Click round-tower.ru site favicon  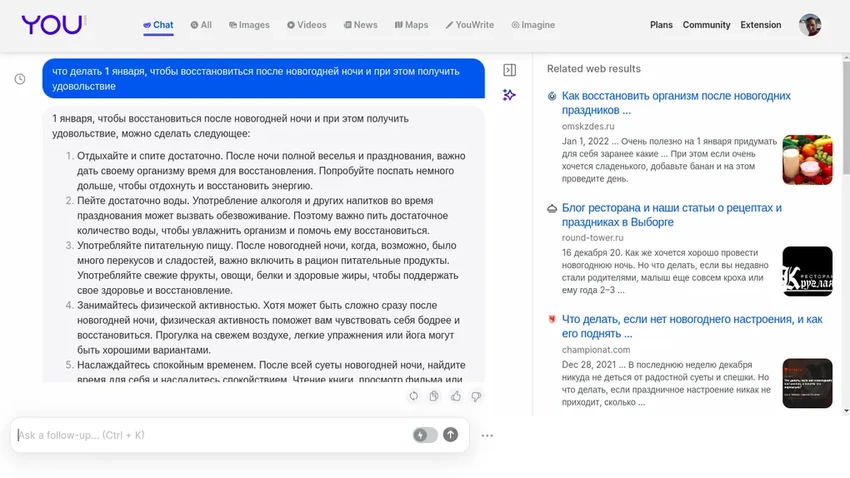552,208
